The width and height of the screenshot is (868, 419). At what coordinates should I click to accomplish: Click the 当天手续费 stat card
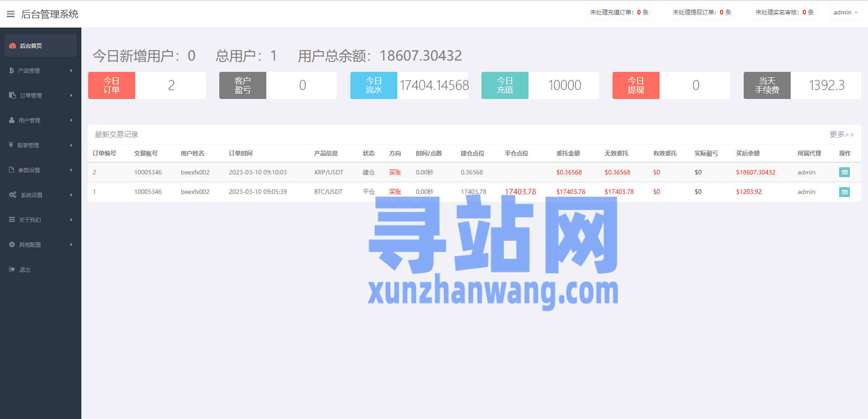tap(802, 85)
